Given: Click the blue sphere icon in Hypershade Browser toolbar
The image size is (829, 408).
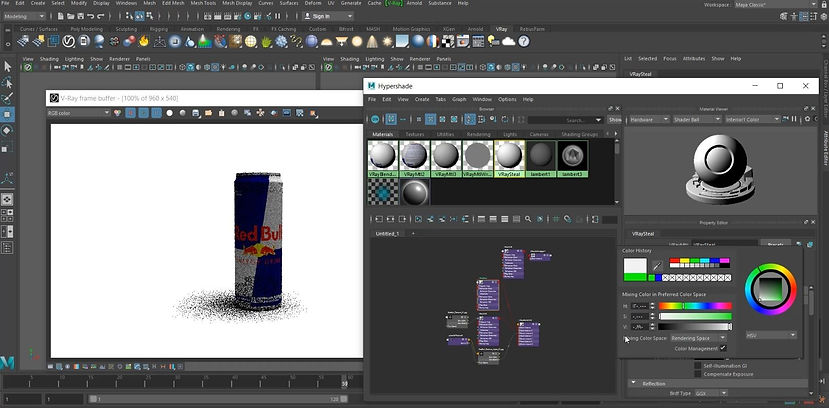Looking at the screenshot, I should click(x=375, y=119).
